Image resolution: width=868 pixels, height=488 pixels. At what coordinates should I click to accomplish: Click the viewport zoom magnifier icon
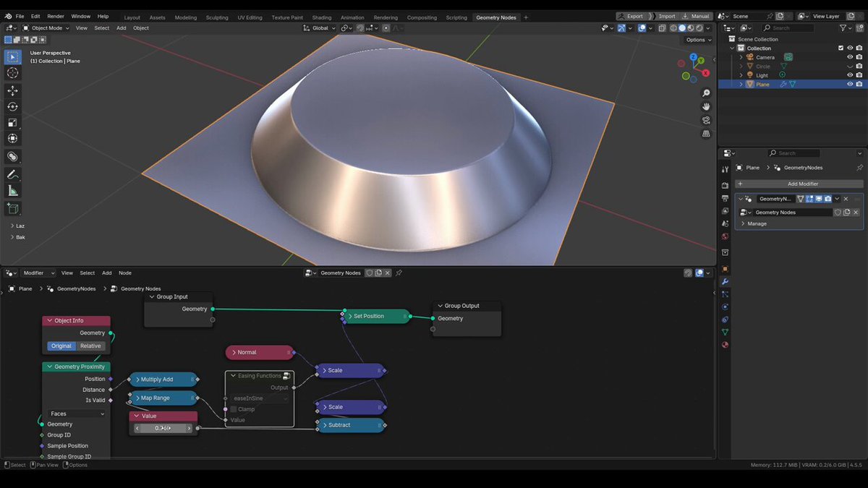coord(706,93)
